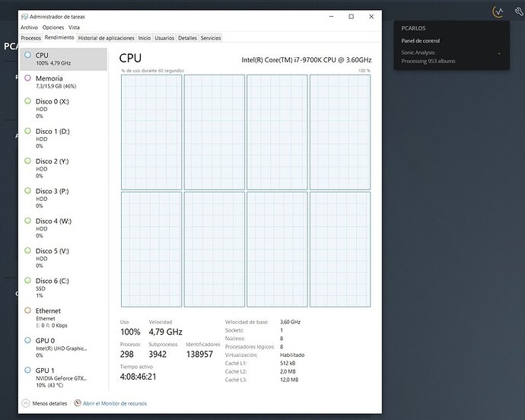Close the Administrador de tareas window
This screenshot has width=525, height=420.
coord(371,17)
